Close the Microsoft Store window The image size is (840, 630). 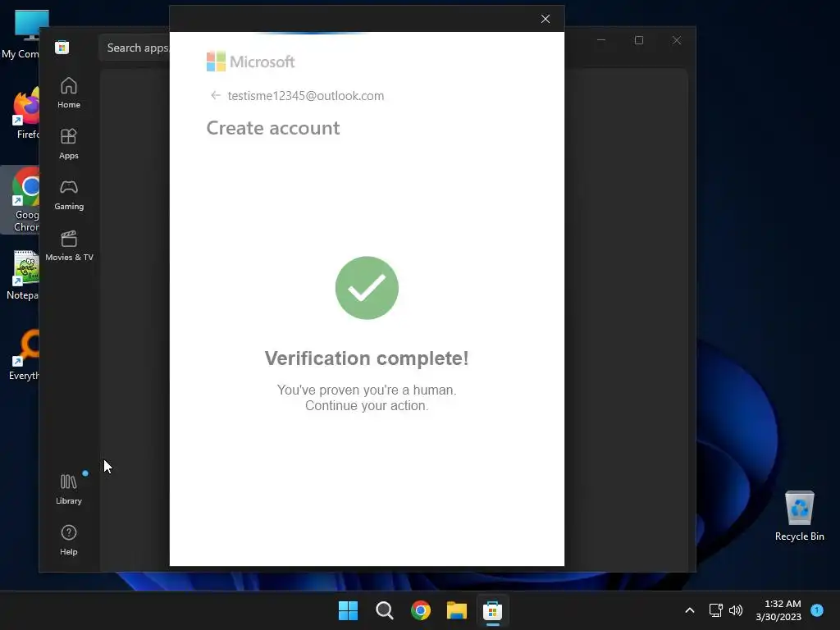(x=677, y=40)
